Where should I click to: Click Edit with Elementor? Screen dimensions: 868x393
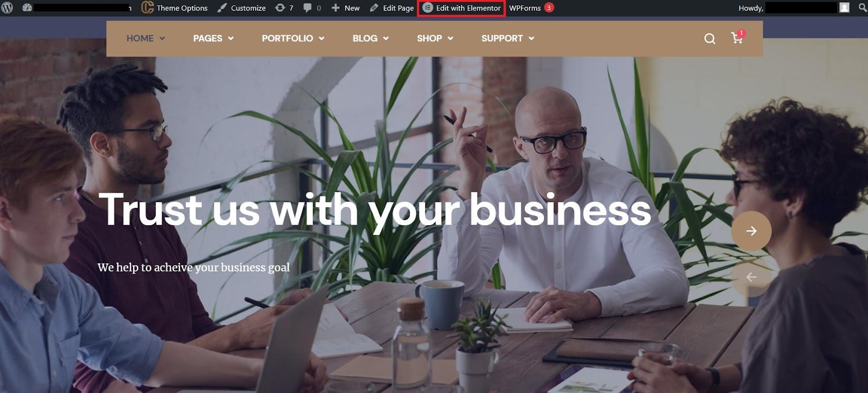coord(462,8)
